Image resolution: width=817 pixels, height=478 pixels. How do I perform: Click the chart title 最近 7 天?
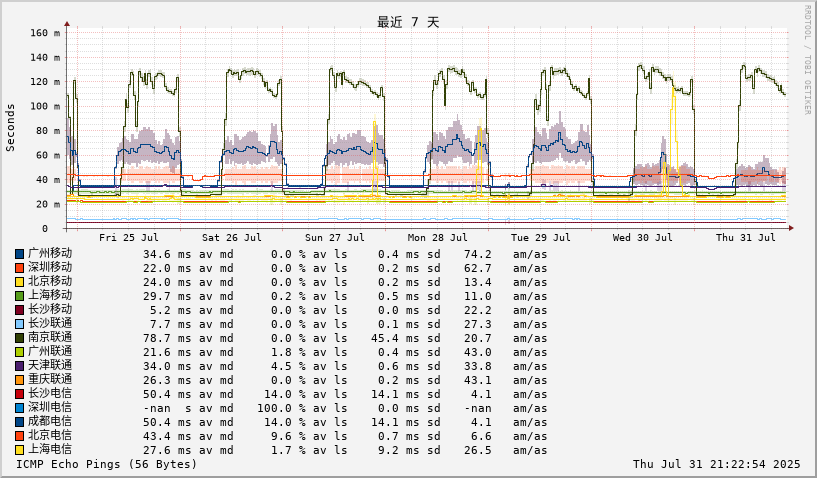(x=408, y=22)
